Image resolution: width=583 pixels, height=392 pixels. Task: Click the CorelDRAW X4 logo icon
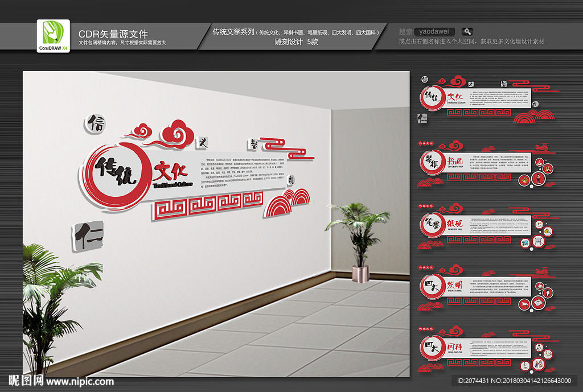[x=53, y=36]
